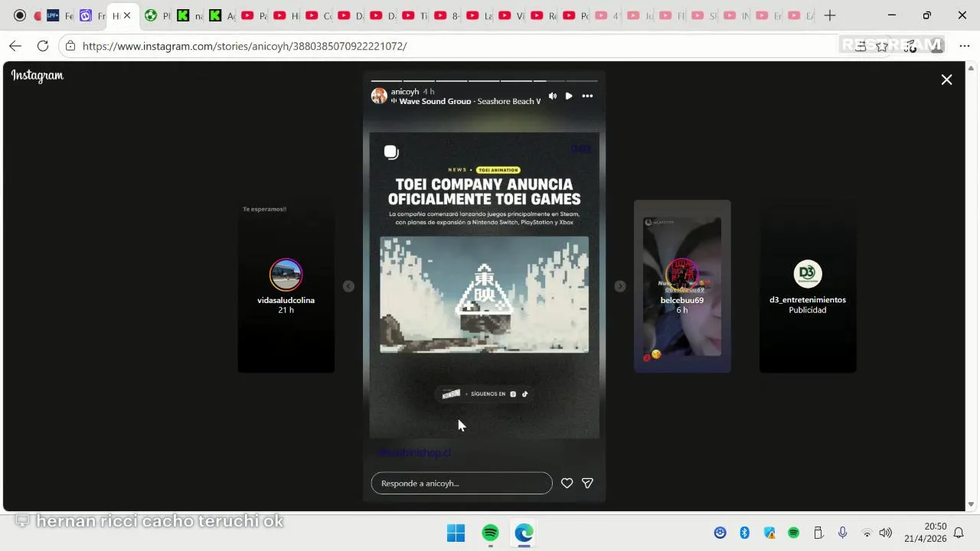Open Microsoft Edge from the taskbar
980x551 pixels.
click(524, 533)
